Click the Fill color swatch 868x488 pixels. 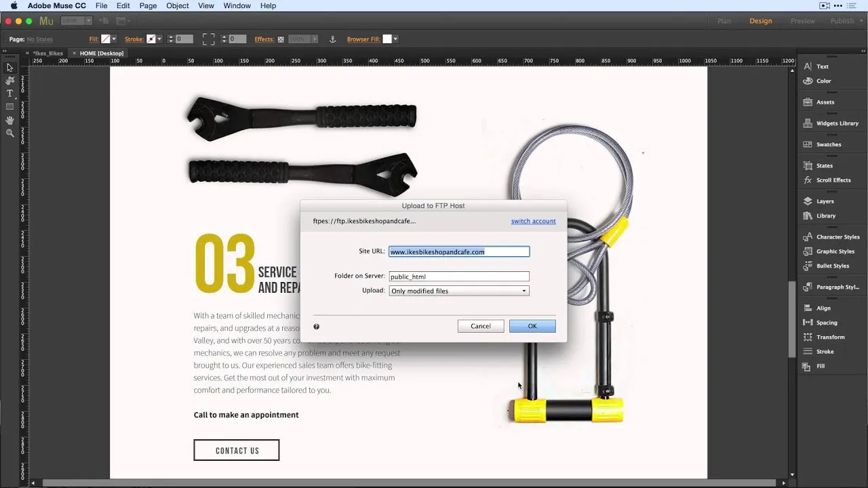pos(105,39)
